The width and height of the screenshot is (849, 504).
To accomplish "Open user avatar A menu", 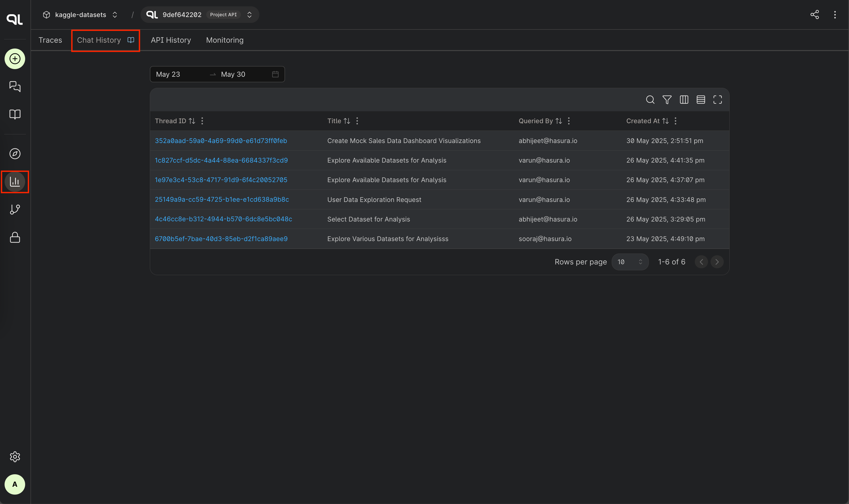I will pos(14,484).
